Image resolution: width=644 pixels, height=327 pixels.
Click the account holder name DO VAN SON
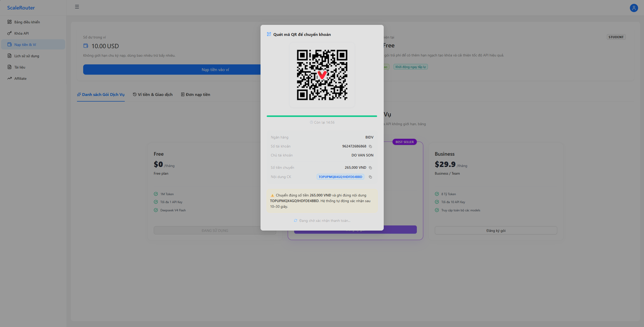[x=362, y=155]
